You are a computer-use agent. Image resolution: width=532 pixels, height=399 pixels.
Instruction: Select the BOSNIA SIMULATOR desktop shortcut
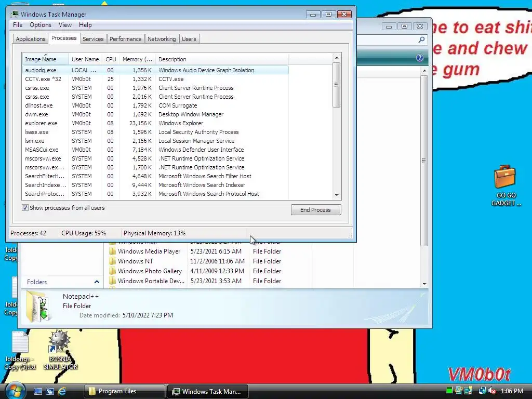pyautogui.click(x=60, y=350)
